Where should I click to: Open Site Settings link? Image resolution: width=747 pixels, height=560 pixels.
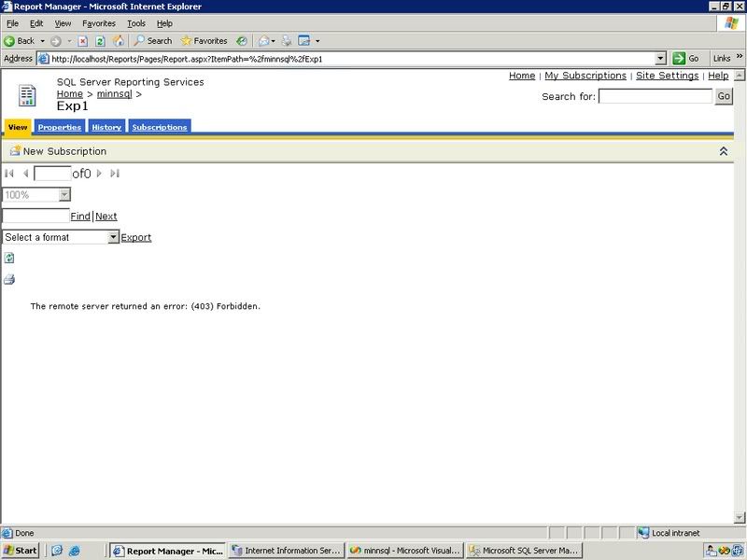tap(667, 76)
